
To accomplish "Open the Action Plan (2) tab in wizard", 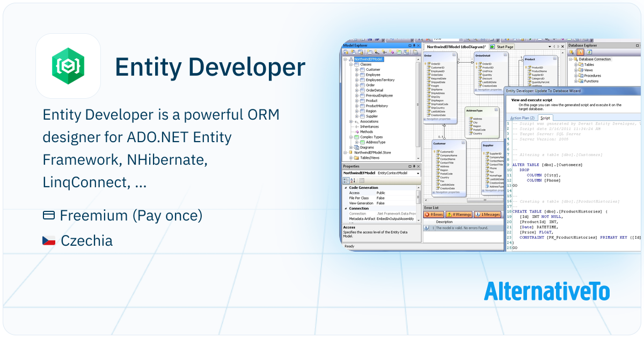I will [x=522, y=117].
